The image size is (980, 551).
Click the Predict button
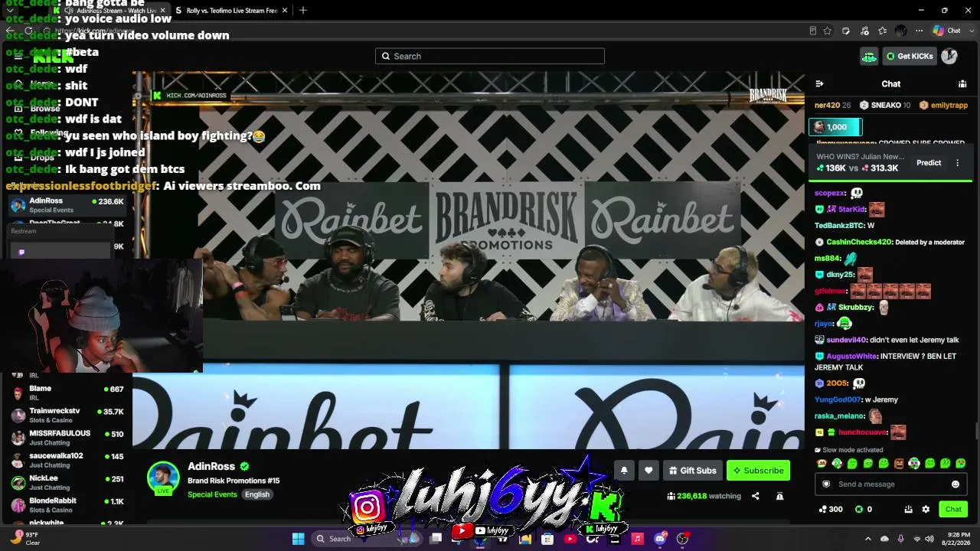coord(929,163)
